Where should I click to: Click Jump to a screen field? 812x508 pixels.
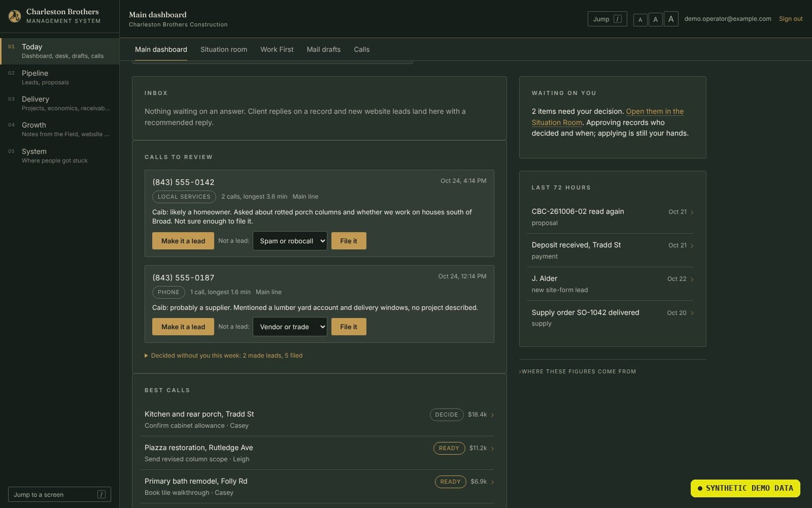pyautogui.click(x=59, y=495)
